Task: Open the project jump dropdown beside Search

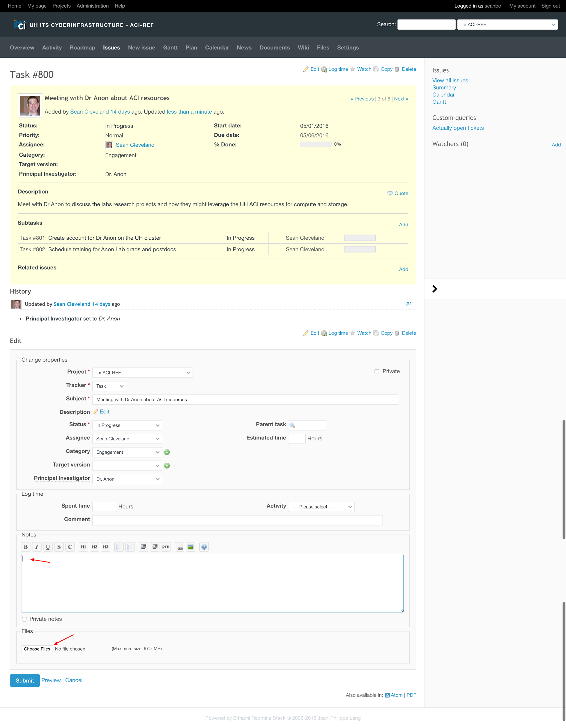Action: coord(507,24)
